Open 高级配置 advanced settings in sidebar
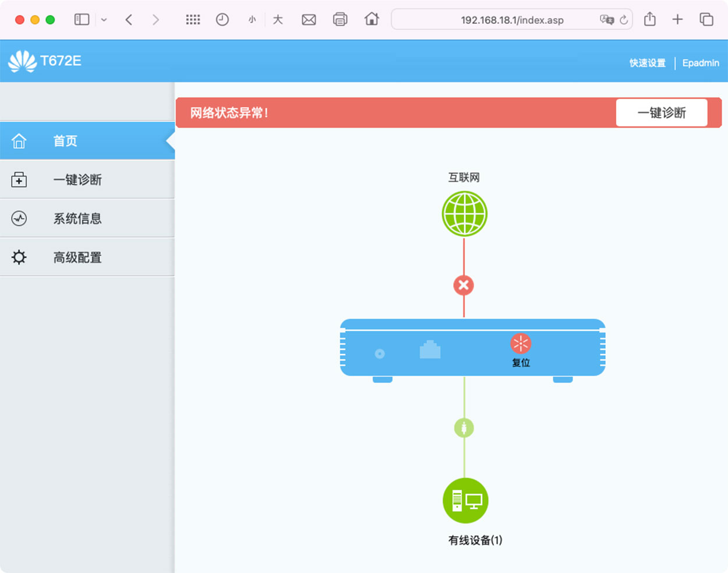 (x=77, y=257)
